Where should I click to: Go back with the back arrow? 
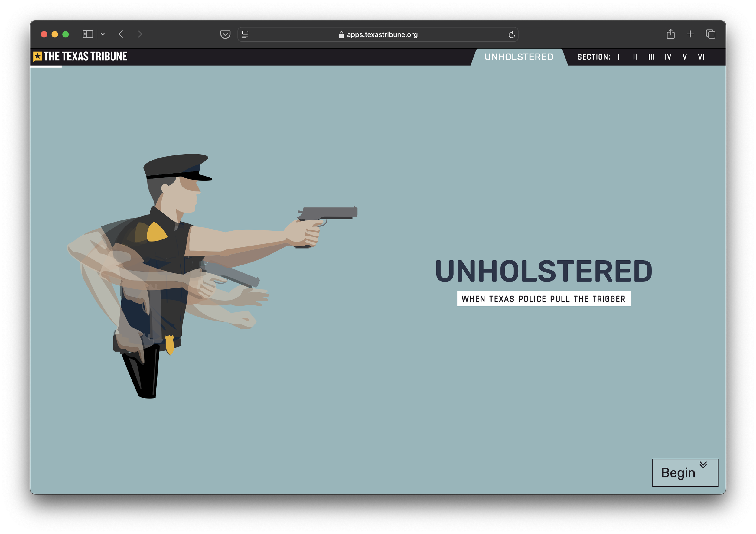(x=121, y=34)
